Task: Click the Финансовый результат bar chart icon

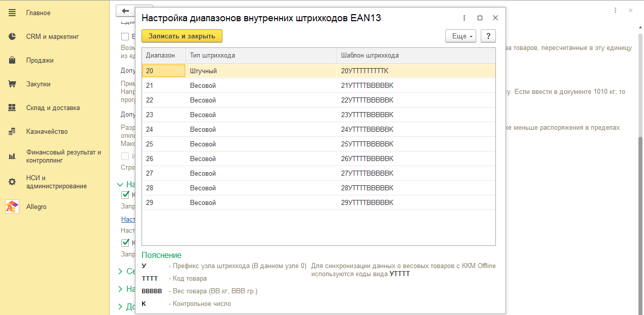Action: 12,156
